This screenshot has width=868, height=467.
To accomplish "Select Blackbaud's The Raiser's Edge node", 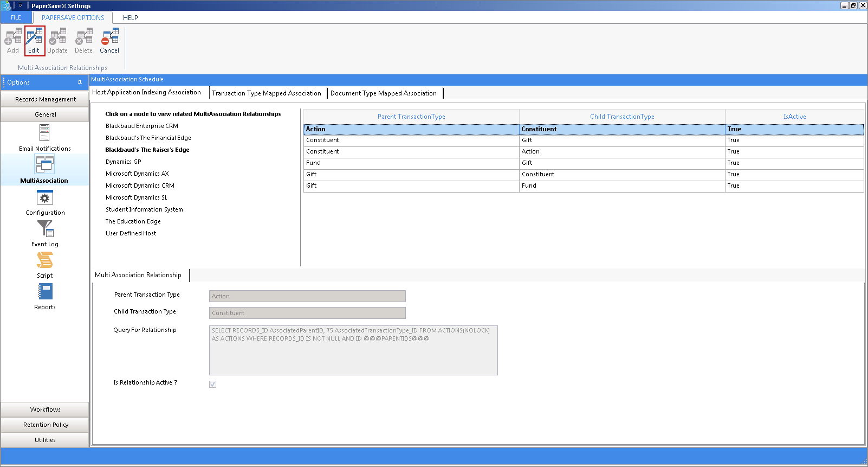I will (x=147, y=150).
